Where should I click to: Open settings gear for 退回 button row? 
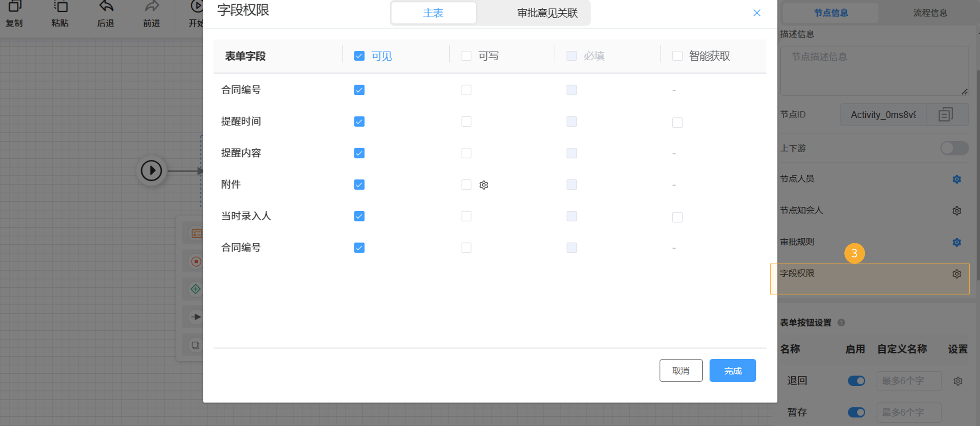[957, 381]
